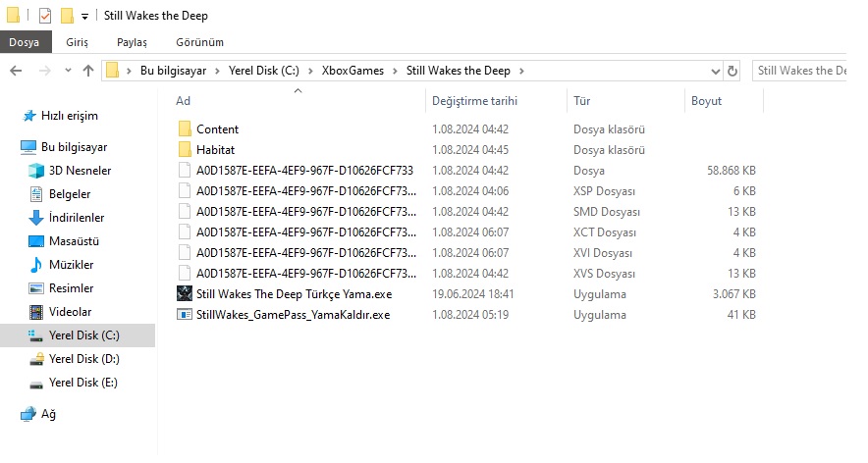Open recent locations dropdown arrow

[68, 71]
